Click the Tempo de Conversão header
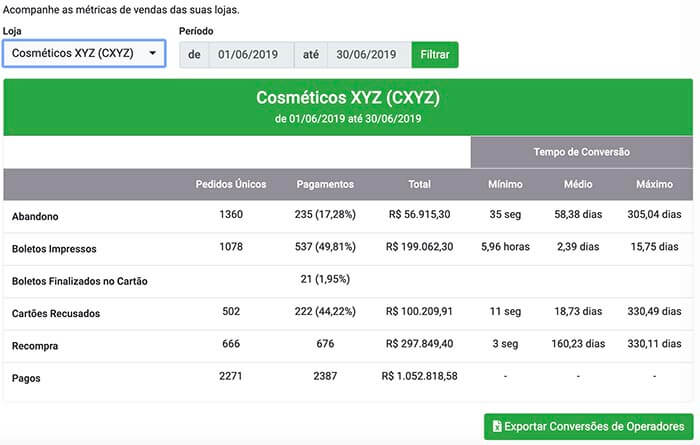The image size is (700, 445). (x=582, y=152)
